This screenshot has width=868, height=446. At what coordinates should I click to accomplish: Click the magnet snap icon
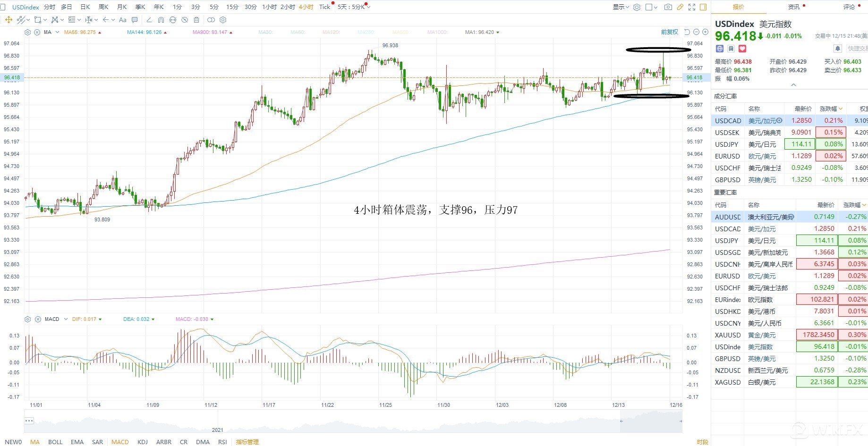(161, 20)
